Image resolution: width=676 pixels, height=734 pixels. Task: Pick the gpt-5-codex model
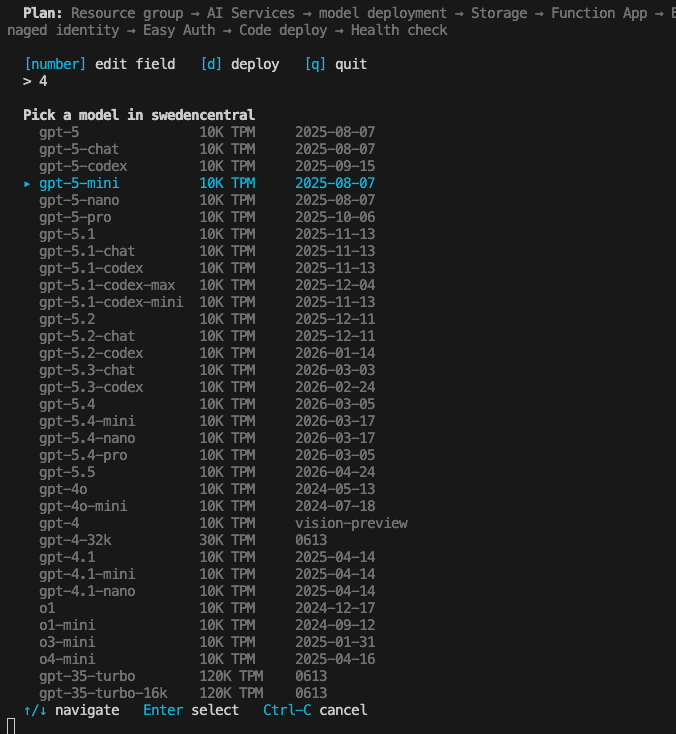click(x=207, y=166)
